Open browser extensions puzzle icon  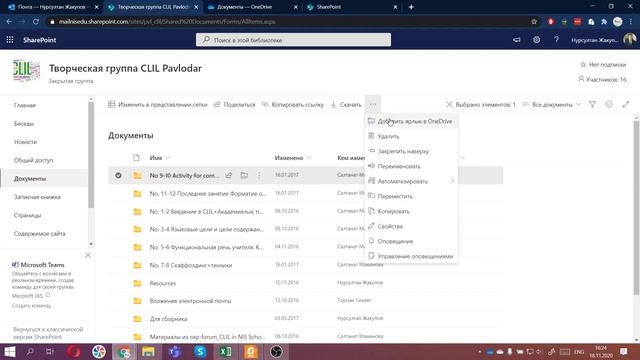pos(604,22)
